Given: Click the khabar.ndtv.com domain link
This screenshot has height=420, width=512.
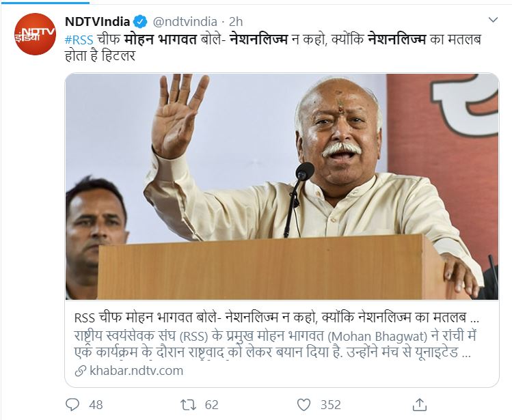Looking at the screenshot, I should point(136,371).
